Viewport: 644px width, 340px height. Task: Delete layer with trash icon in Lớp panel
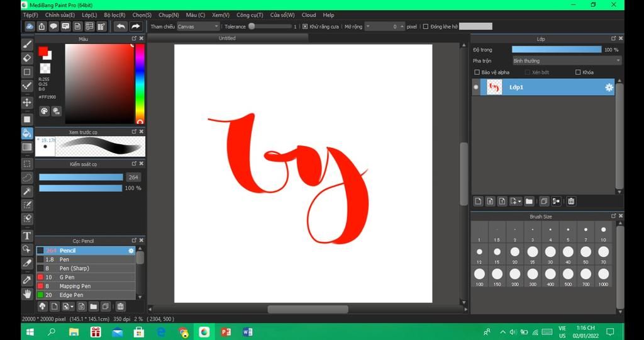(x=571, y=201)
